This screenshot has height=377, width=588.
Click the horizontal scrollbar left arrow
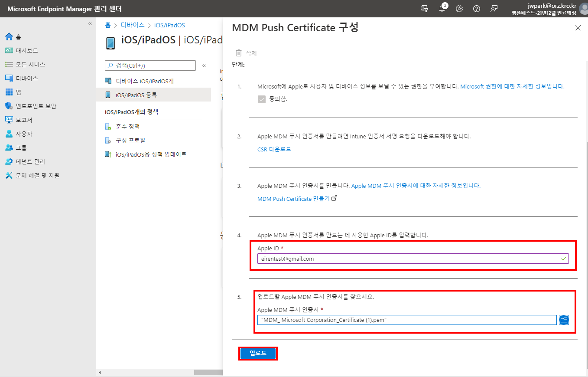pos(100,372)
